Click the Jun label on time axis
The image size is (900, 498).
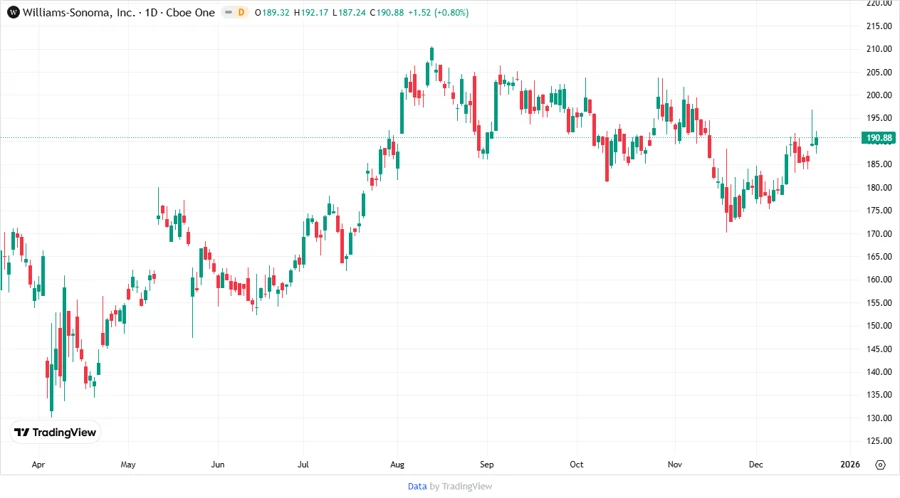[x=218, y=465]
